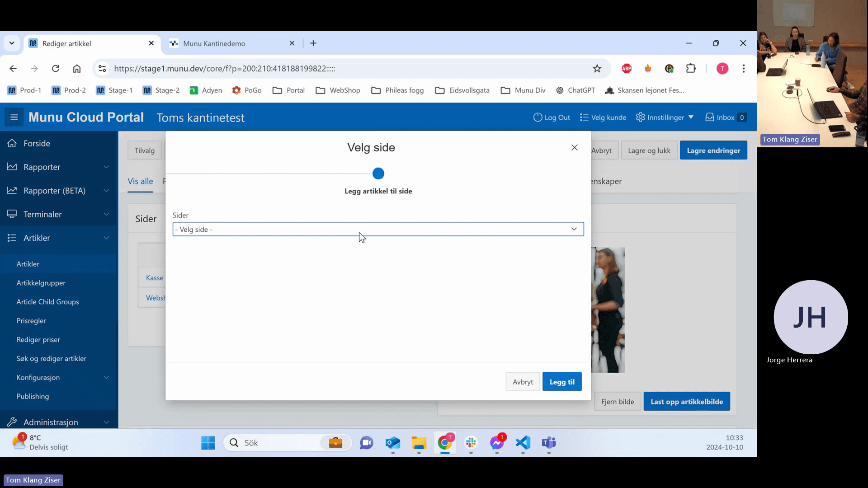Open Søk og rediger artikler
Screen dimensions: 868x488
[51, 359]
